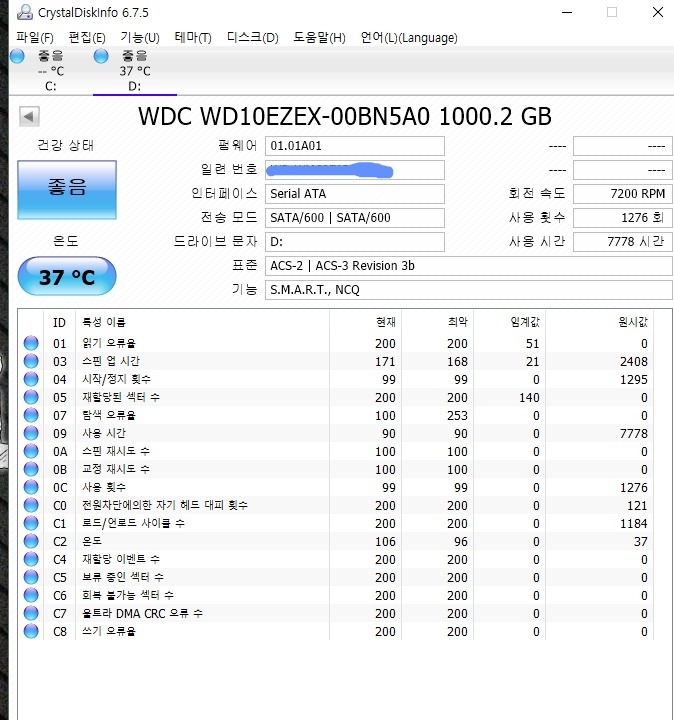Click the 임계값 column header
This screenshot has width=674, height=720.
coord(525,322)
